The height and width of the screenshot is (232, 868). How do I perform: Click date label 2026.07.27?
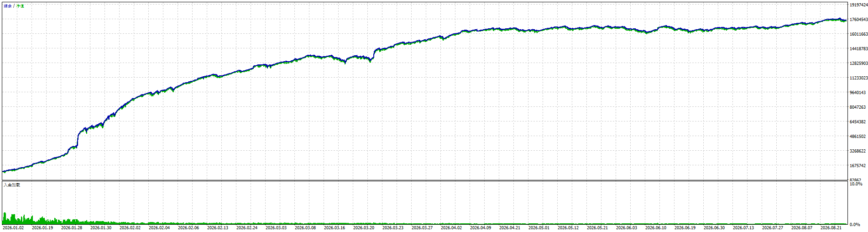773,228
